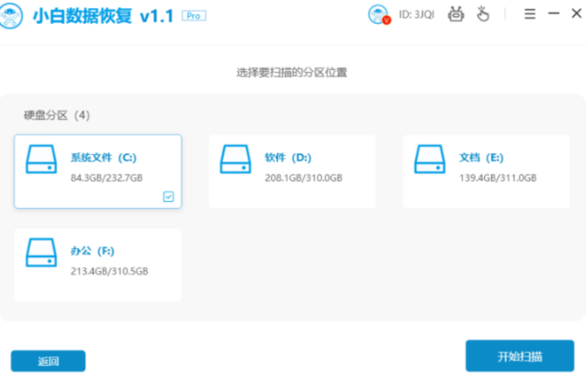Select the 软件 (D:) partition card
586x392 pixels.
pos(292,171)
